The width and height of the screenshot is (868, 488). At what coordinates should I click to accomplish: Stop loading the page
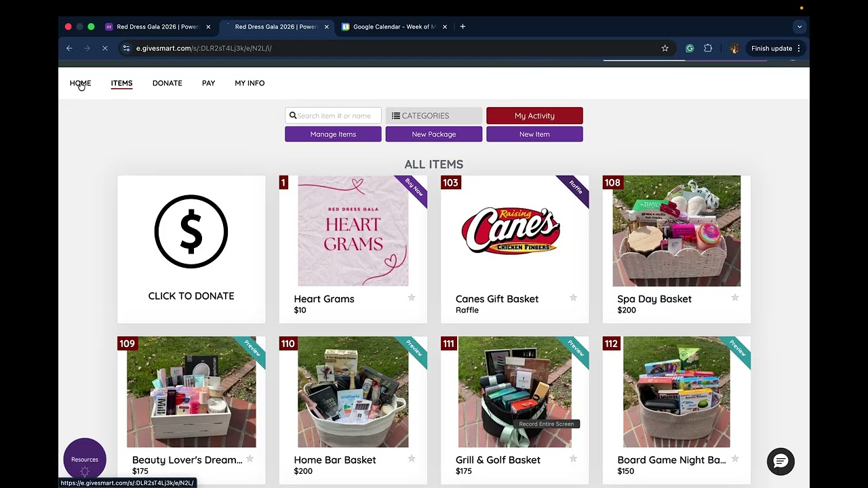(x=104, y=48)
